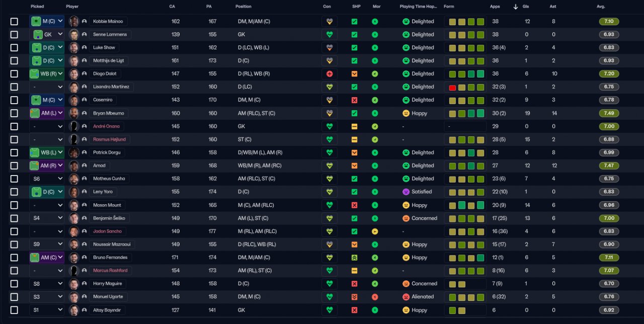Image resolution: width=644 pixels, height=324 pixels.
Task: Select the checkbox on Bruno Fernandes' row
Action: click(14, 258)
